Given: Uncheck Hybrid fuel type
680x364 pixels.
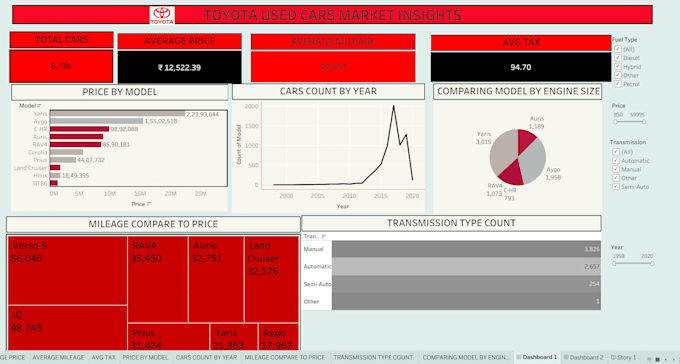Looking at the screenshot, I should click(x=618, y=66).
